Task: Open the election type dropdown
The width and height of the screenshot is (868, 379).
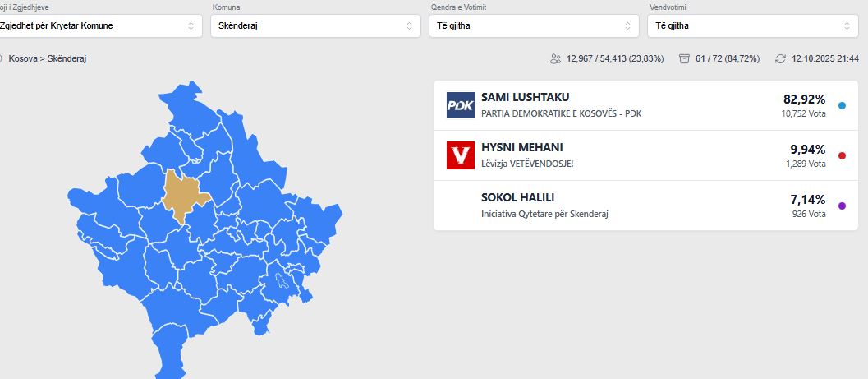Action: pyautogui.click(x=99, y=25)
